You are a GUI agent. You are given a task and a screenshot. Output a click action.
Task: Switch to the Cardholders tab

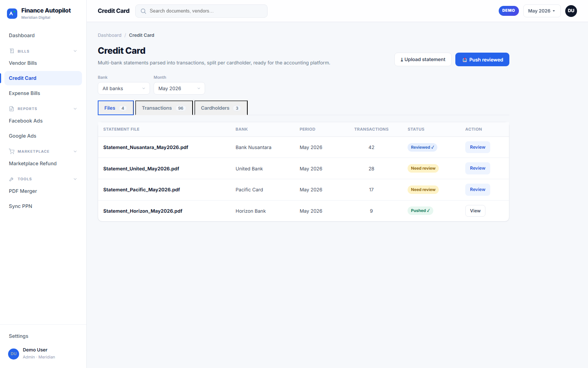(221, 108)
